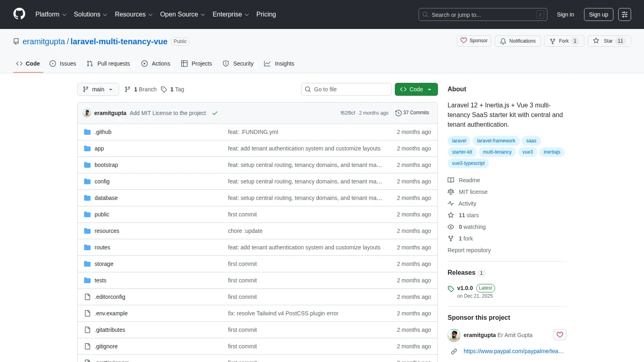
Task: Expand the Solutions menu
Action: [91, 14]
